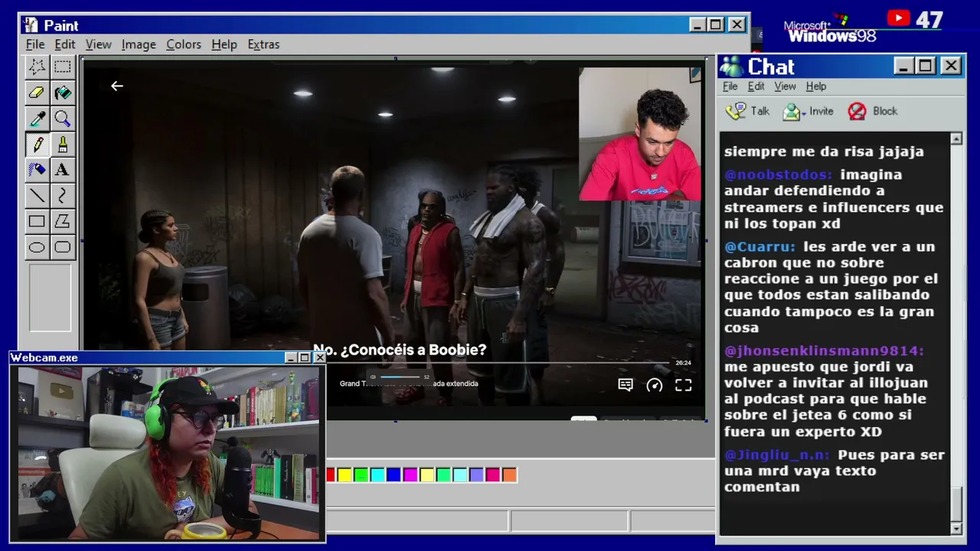Viewport: 980px width, 551px height.
Task: Pick the Brush tool in Paint
Action: click(x=63, y=145)
